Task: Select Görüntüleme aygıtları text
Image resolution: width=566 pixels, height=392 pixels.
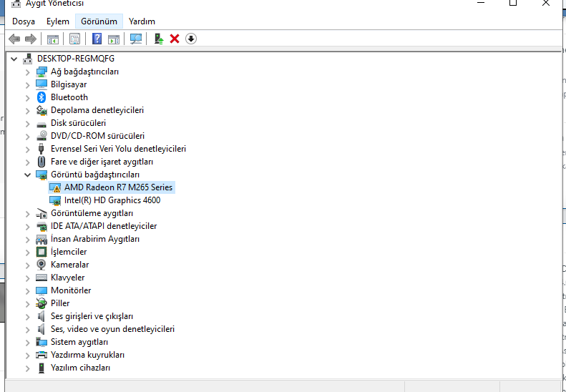Action: tap(92, 213)
